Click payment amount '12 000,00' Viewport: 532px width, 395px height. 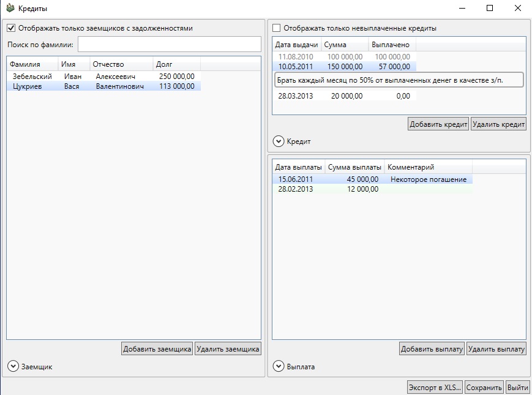coord(362,189)
